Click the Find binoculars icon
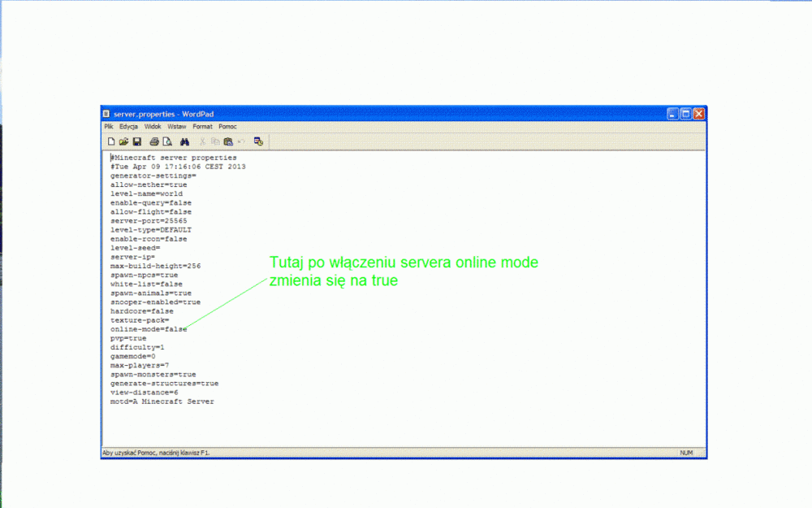Screen dimensions: 812x508 coord(184,141)
